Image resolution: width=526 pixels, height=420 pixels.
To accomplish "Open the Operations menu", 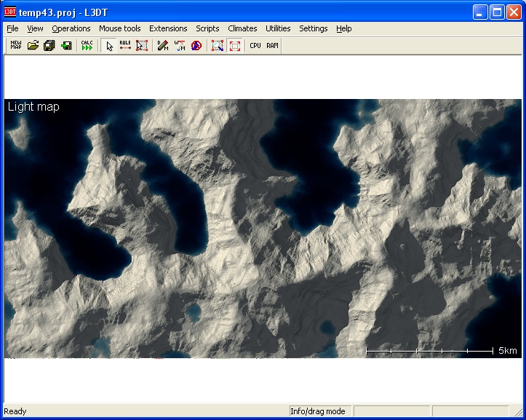I will 71,28.
